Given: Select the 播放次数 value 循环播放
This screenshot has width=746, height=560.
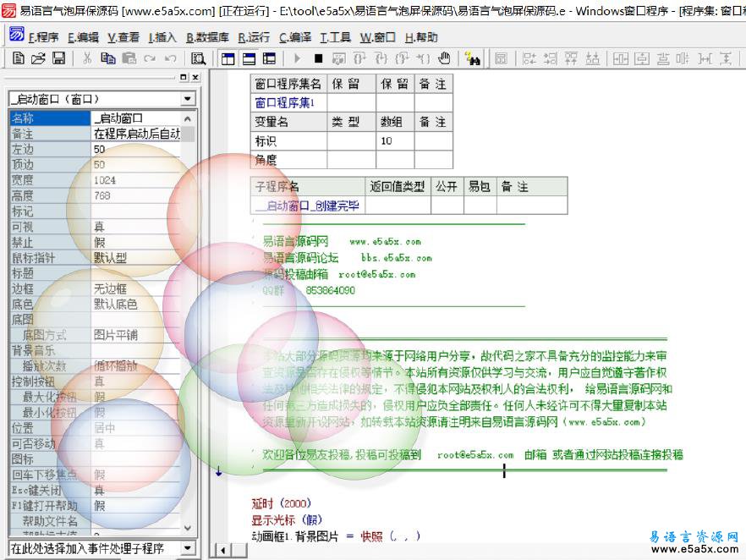Looking at the screenshot, I should click(136, 366).
